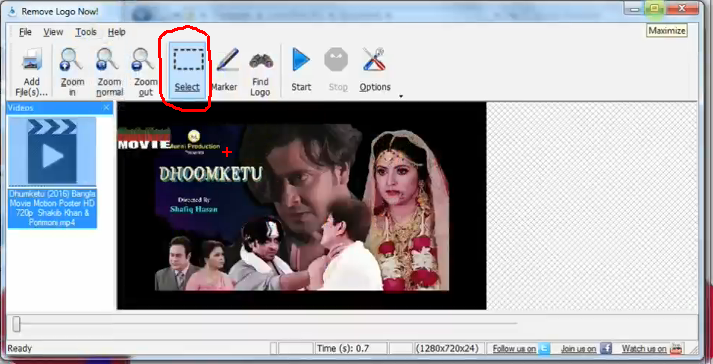The height and width of the screenshot is (364, 713).
Task: Click the video preview frame
Action: pos(301,206)
